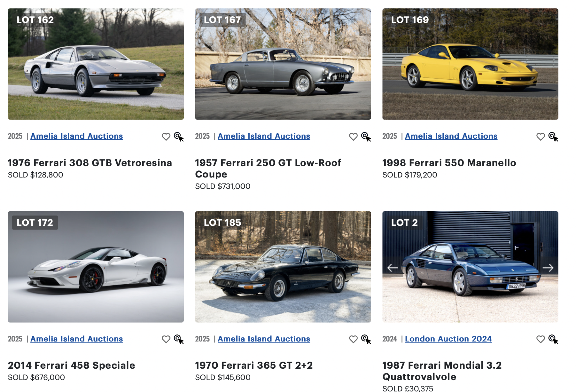The height and width of the screenshot is (392, 576).
Task: Open quick view icon for 458 Speciale
Action: pyautogui.click(x=179, y=339)
